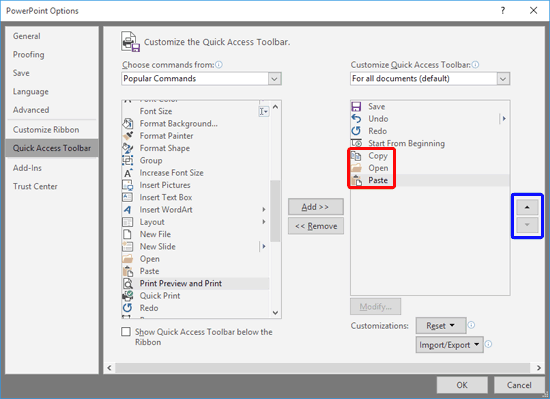Click the Open folder icon in toolbar list

pos(356,168)
